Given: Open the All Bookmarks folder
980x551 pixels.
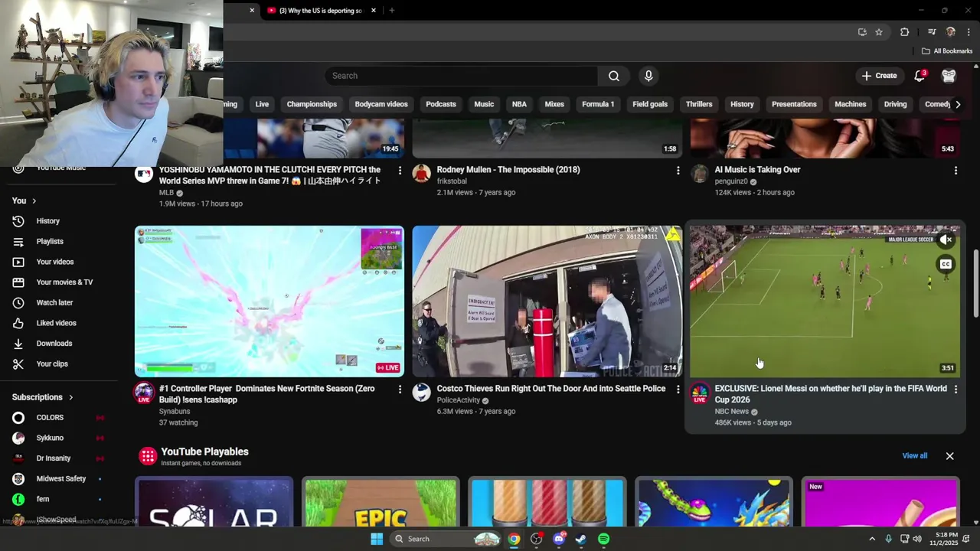Looking at the screenshot, I should (946, 51).
